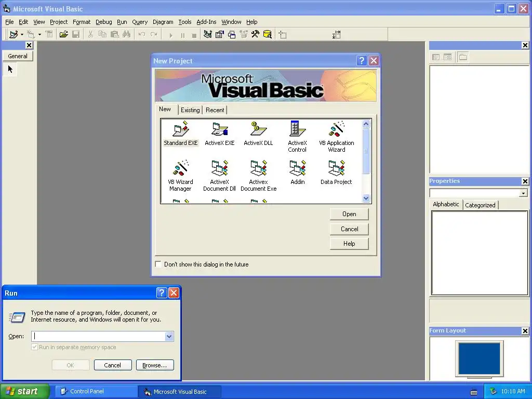532x399 pixels.
Task: Switch to the Existing tab
Action: coord(190,110)
